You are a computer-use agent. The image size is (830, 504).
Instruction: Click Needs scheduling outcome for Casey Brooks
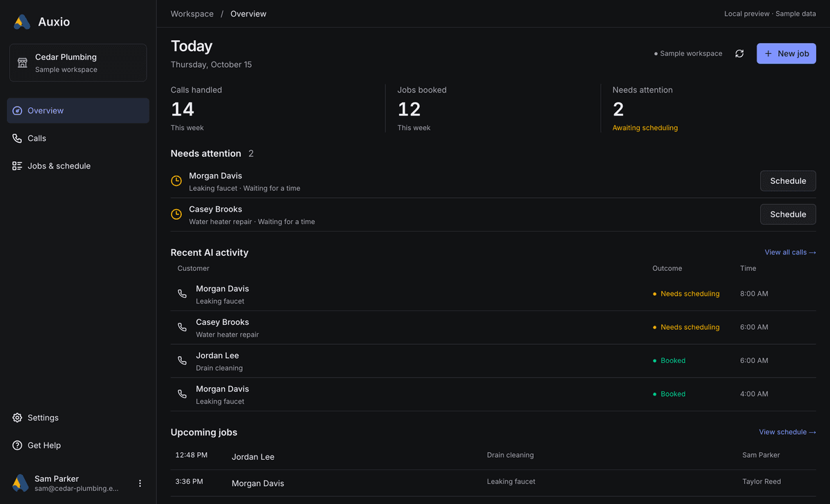click(686, 327)
